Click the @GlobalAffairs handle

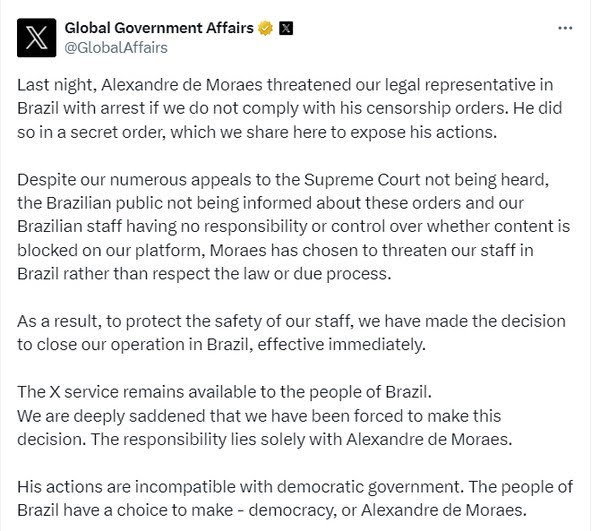pyautogui.click(x=116, y=48)
